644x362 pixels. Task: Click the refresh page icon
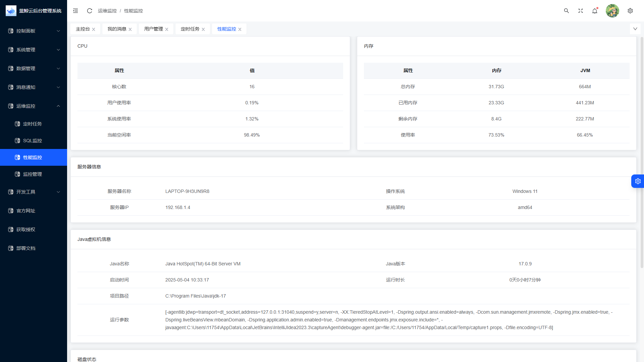pos(90,11)
